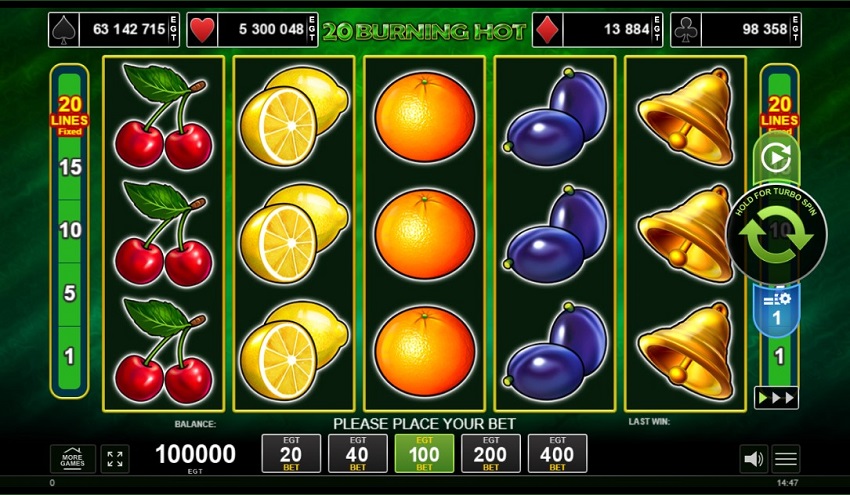
Task: Enter fullscreen with the expand arrows icon
Action: click(115, 459)
